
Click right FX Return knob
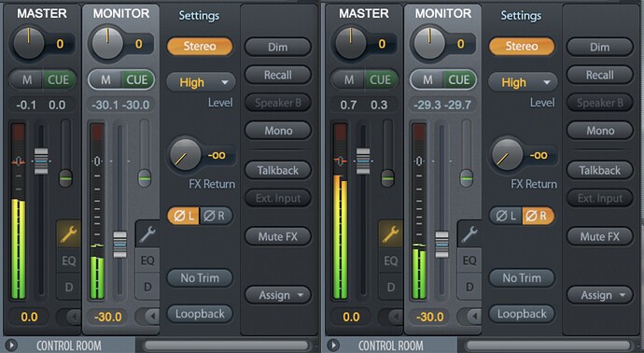tap(507, 154)
